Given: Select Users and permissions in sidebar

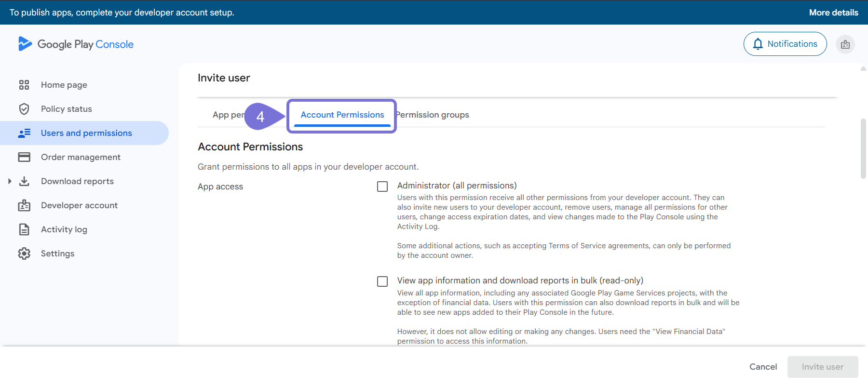Looking at the screenshot, I should click(86, 133).
